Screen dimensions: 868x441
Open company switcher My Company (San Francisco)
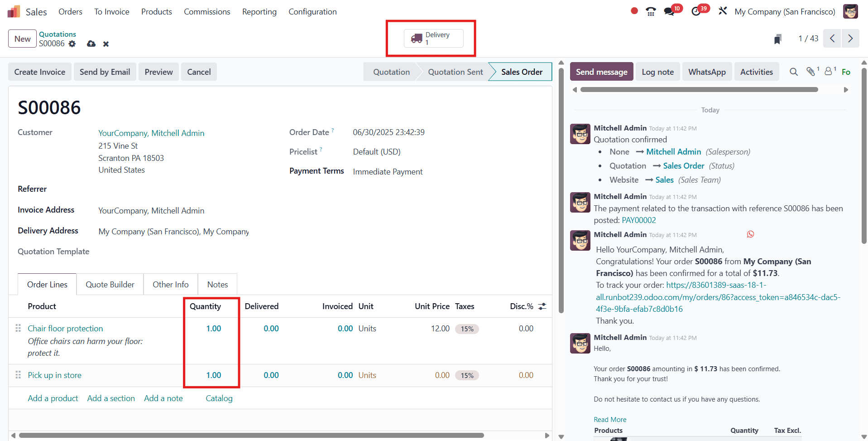tap(785, 12)
